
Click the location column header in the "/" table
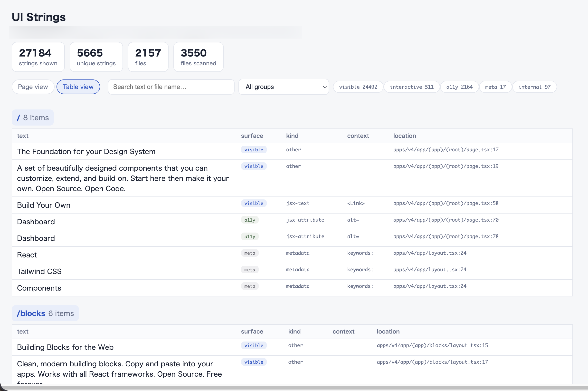coord(404,136)
